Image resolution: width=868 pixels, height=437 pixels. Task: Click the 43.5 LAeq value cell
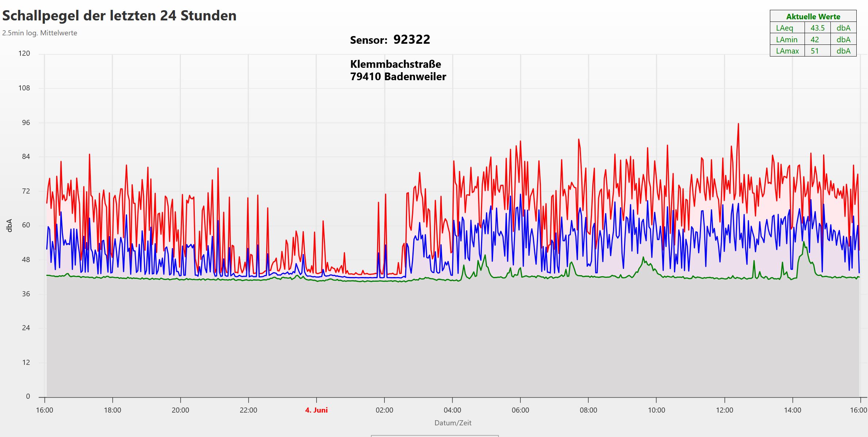click(x=818, y=28)
